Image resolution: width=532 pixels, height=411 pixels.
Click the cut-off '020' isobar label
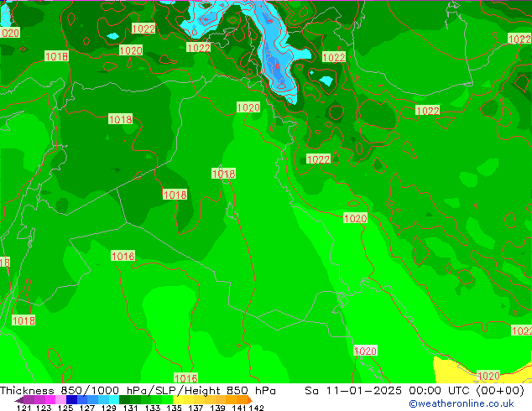click(10, 33)
